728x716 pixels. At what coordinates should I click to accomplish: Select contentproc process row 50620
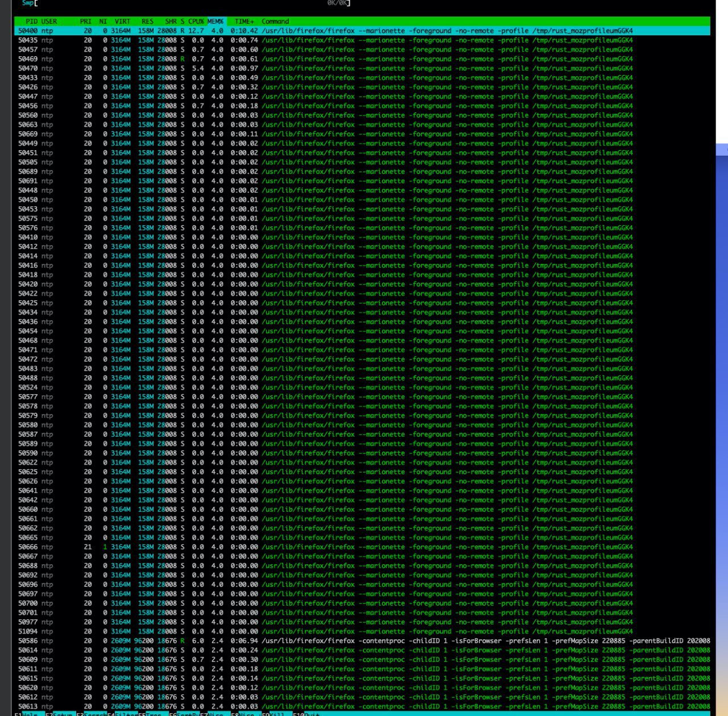coord(362,688)
